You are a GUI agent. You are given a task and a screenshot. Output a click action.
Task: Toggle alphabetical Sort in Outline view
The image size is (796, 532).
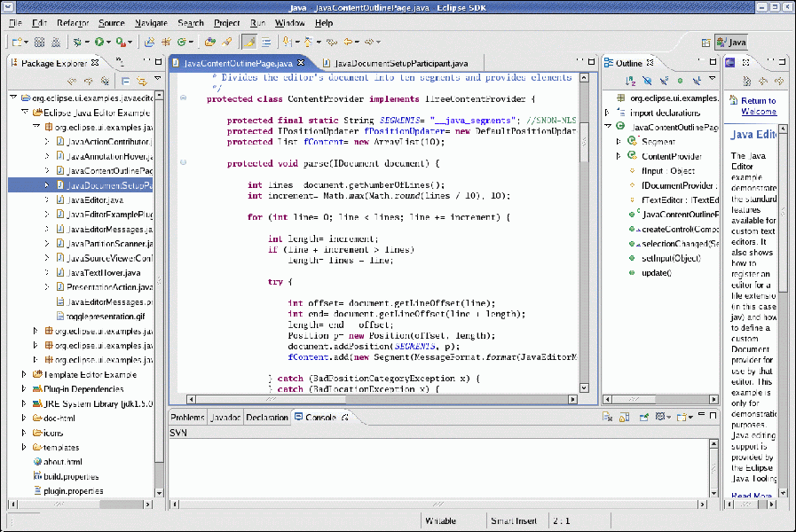click(631, 81)
